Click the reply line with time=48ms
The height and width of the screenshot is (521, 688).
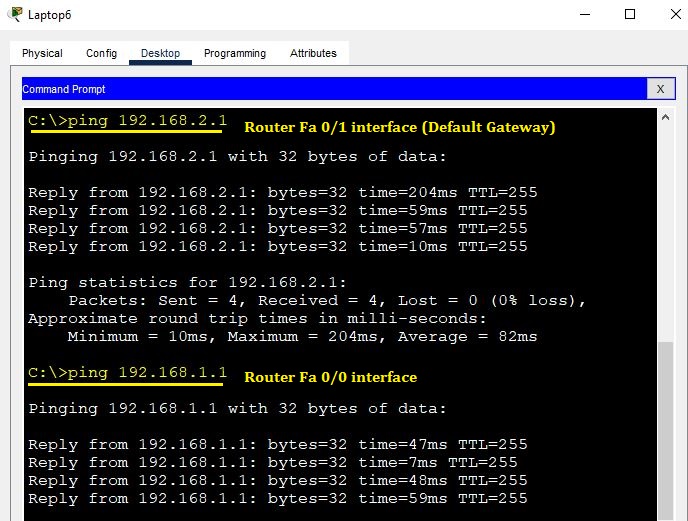(x=278, y=480)
